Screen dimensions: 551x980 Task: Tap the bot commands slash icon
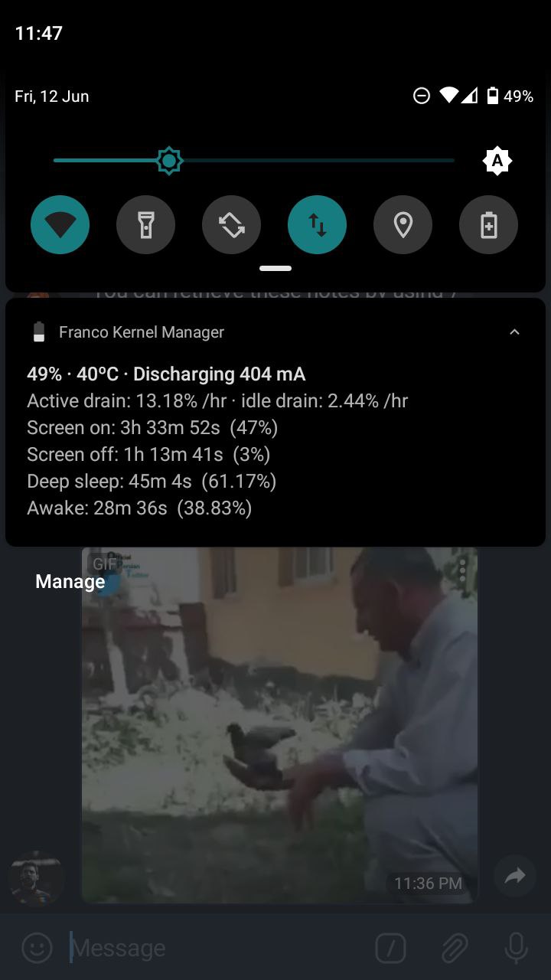390,949
